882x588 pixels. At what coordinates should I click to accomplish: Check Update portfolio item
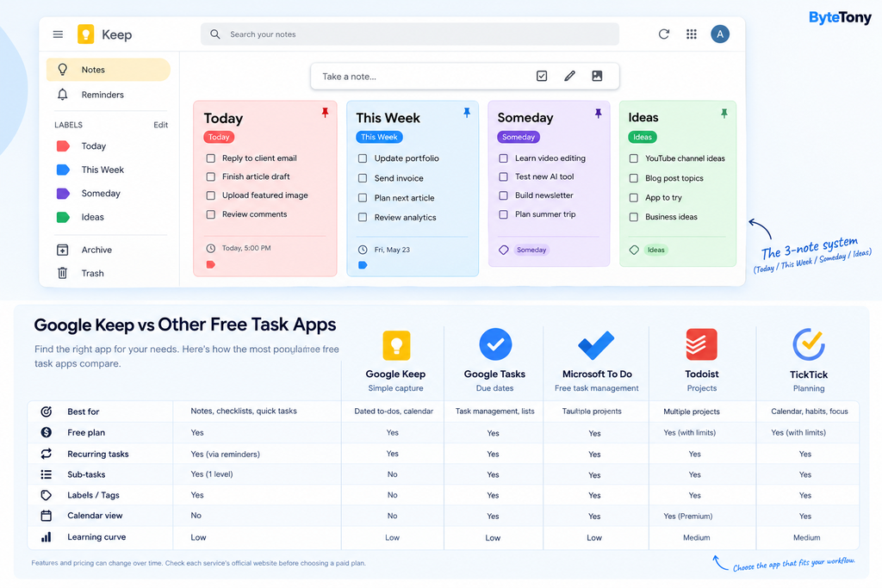click(363, 158)
